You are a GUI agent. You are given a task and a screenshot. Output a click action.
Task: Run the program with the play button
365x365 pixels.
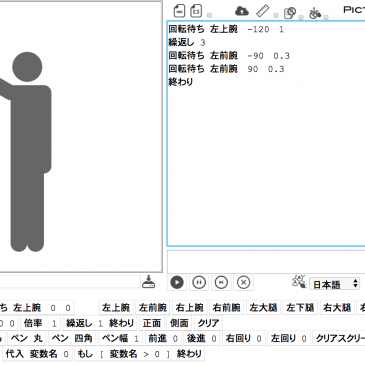[177, 283]
